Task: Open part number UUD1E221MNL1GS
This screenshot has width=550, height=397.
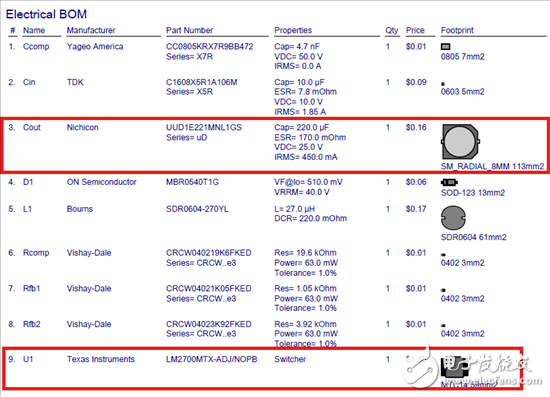Action: coord(204,128)
